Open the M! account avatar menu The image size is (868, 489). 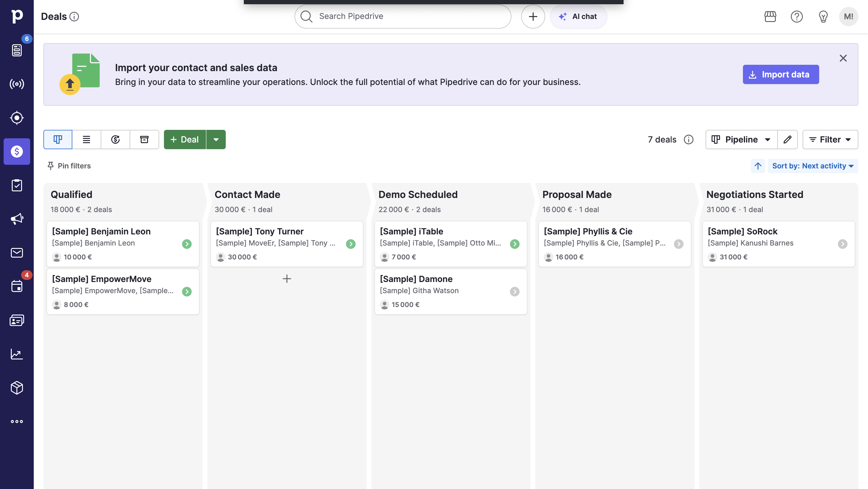click(x=848, y=17)
